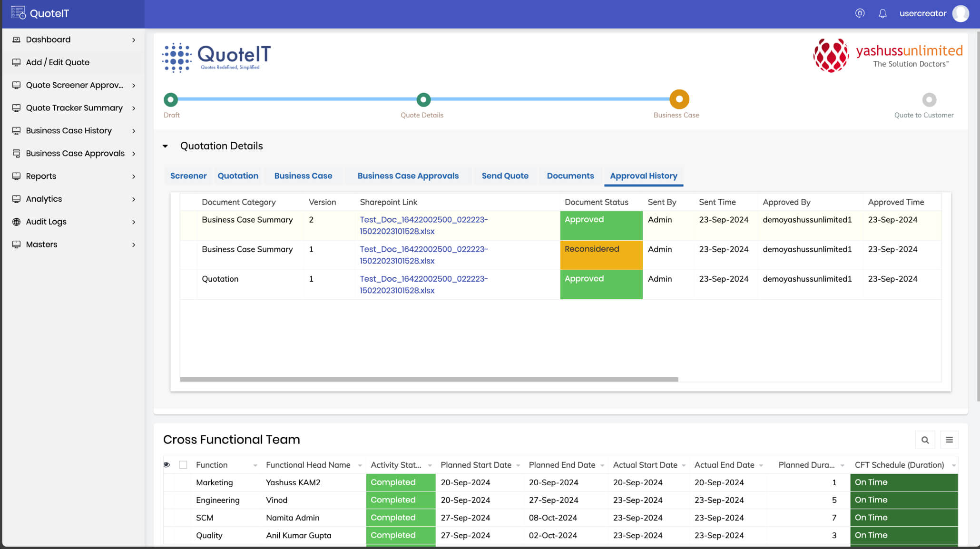Switch to the Send Quote tab

(505, 176)
